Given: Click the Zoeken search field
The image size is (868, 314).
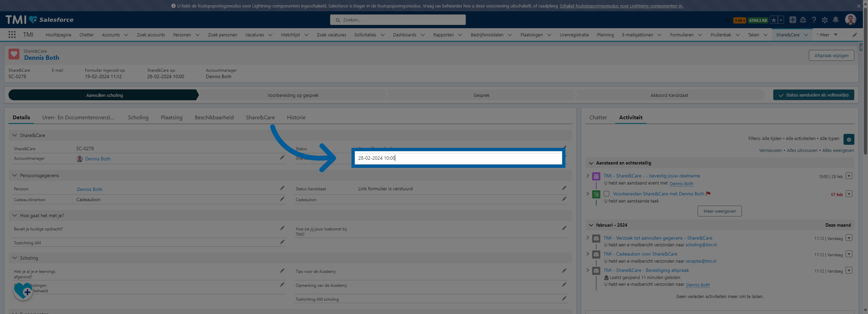Looking at the screenshot, I should click(398, 20).
